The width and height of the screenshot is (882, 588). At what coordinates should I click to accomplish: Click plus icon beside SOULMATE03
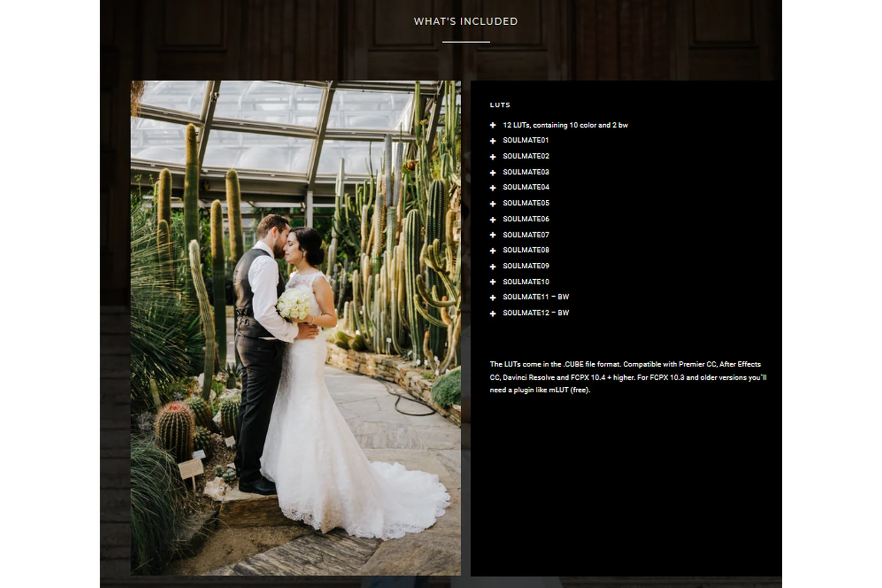[x=492, y=172]
